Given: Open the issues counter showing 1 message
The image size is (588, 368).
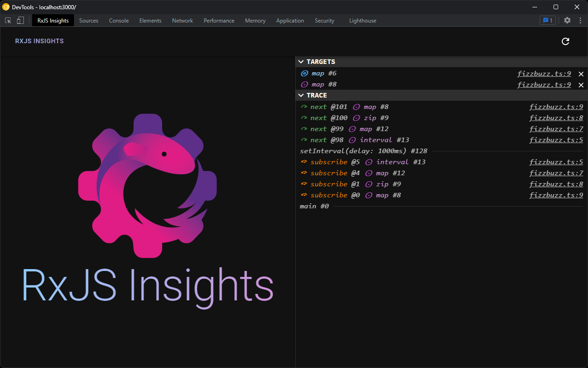Looking at the screenshot, I should coord(548,20).
